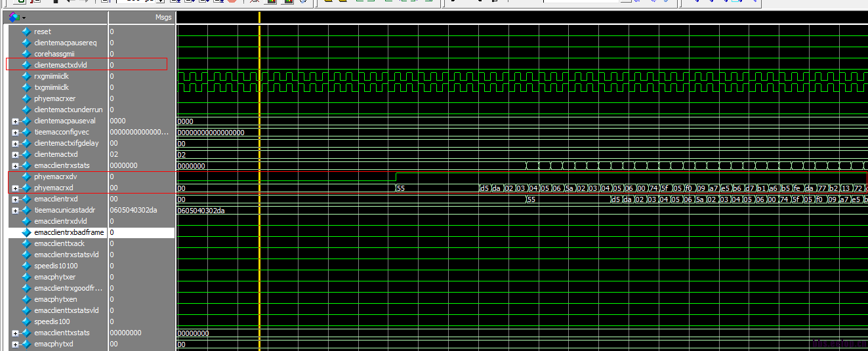
Task: Click the Msgs column header
Action: click(x=163, y=18)
